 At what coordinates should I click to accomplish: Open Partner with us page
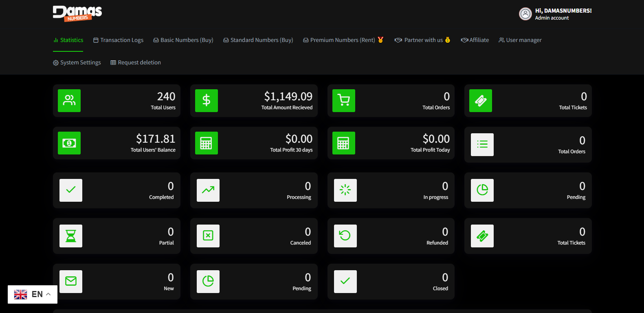422,40
